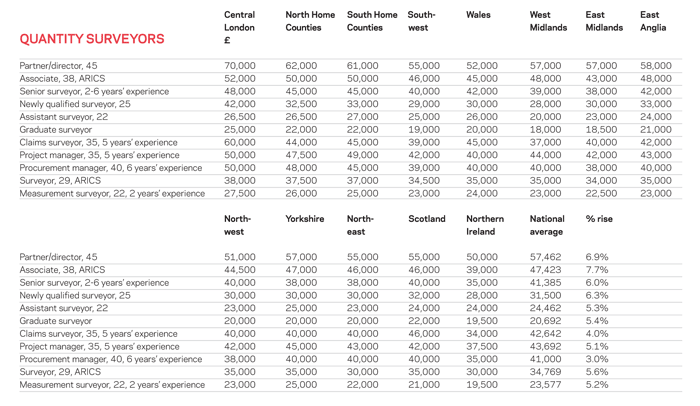Select the Central London column header

point(240,27)
